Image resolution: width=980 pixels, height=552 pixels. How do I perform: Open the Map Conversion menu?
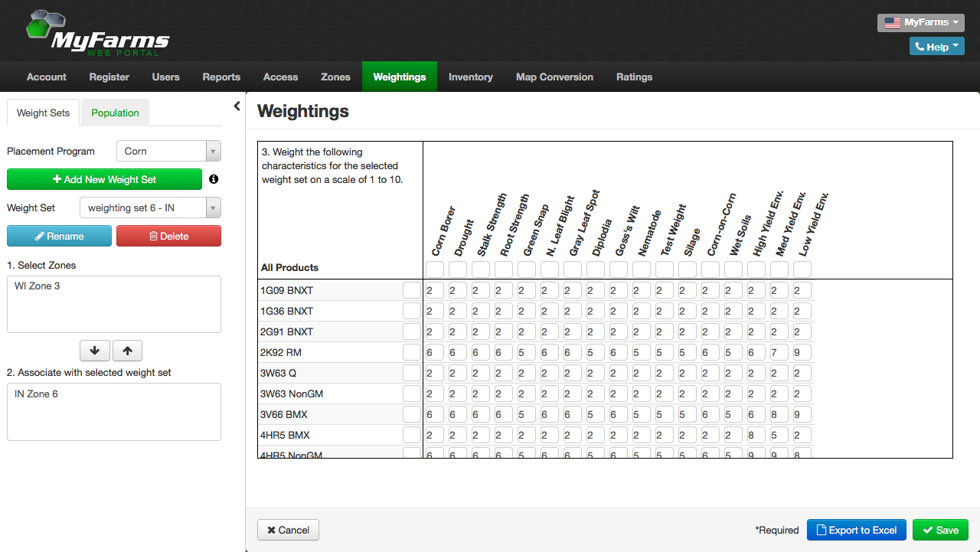pos(554,77)
